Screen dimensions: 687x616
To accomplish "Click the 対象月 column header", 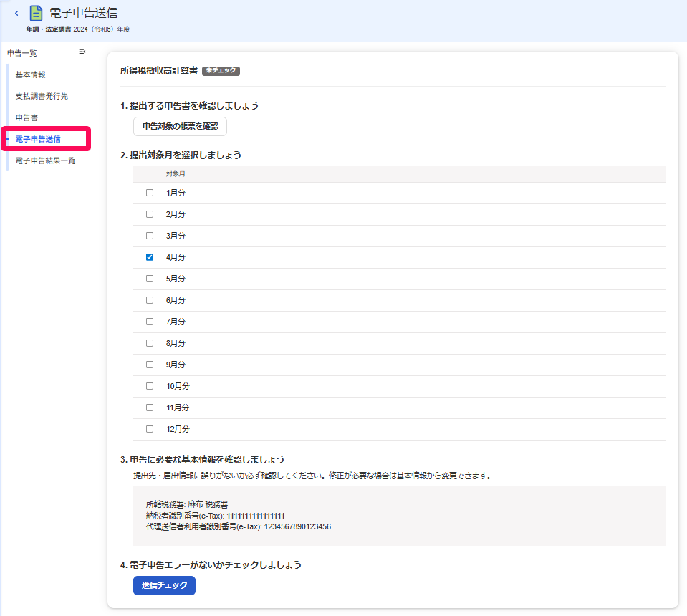I will [x=176, y=174].
